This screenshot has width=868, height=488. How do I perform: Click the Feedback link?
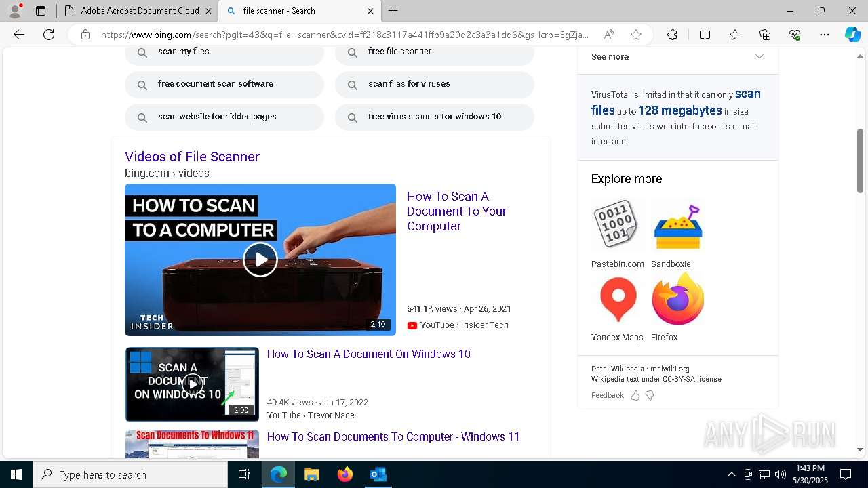tap(607, 395)
